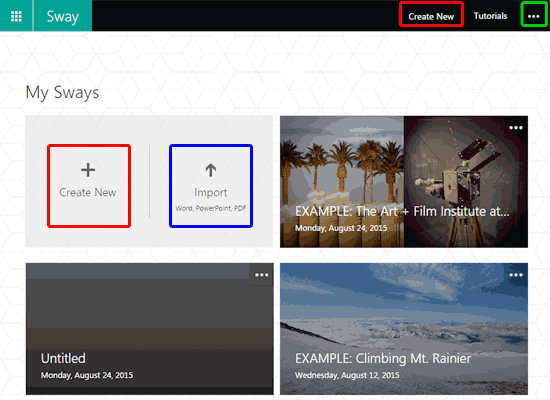Click Create New in the top bar

(431, 16)
